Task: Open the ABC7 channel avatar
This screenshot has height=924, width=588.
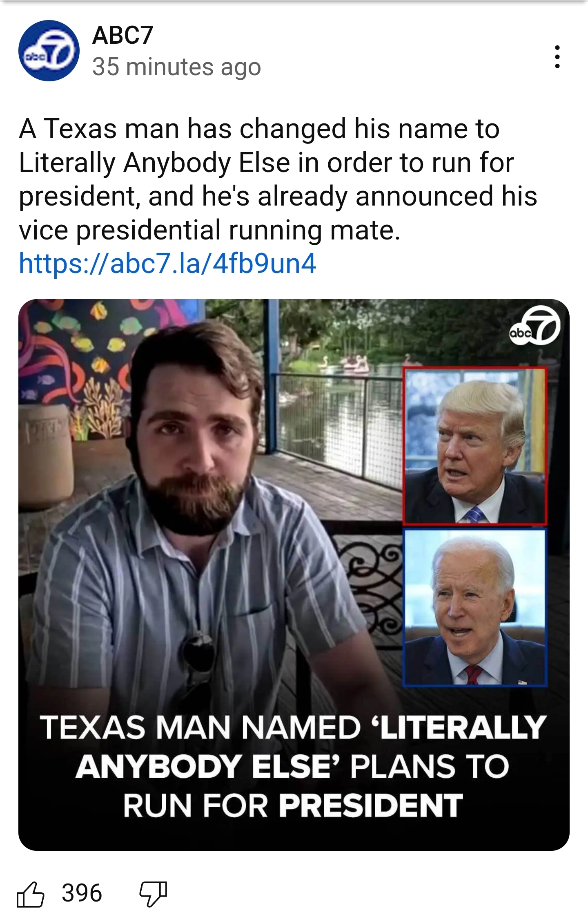Action: (49, 51)
